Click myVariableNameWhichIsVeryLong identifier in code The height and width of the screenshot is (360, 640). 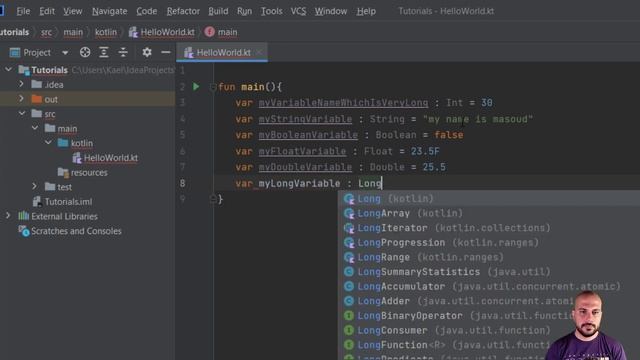click(x=343, y=103)
